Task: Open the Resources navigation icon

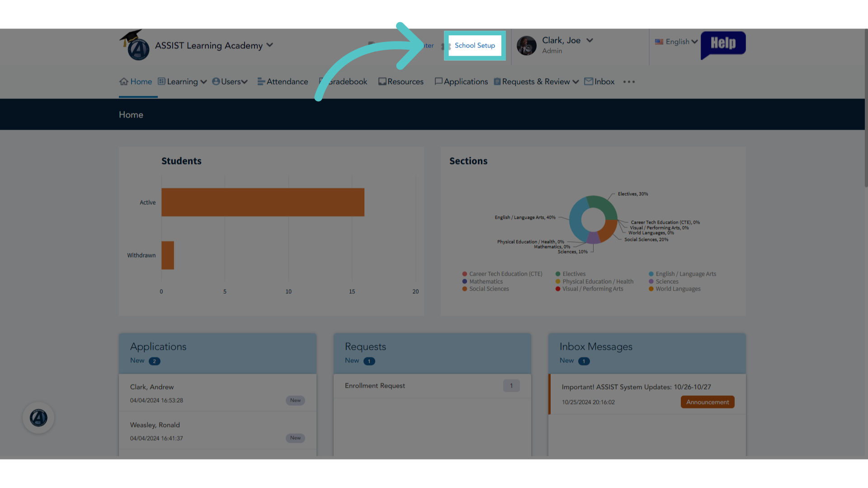Action: 382,81
